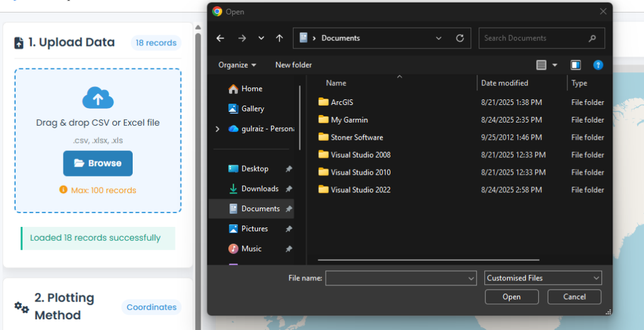This screenshot has height=330, width=644.
Task: Click the File name input field
Action: tap(396, 278)
